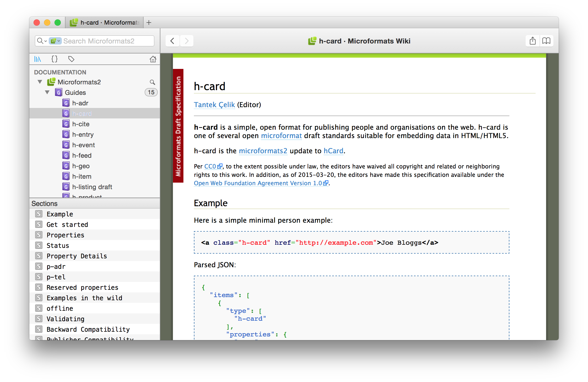Open a new tab with plus button

pyautogui.click(x=149, y=23)
